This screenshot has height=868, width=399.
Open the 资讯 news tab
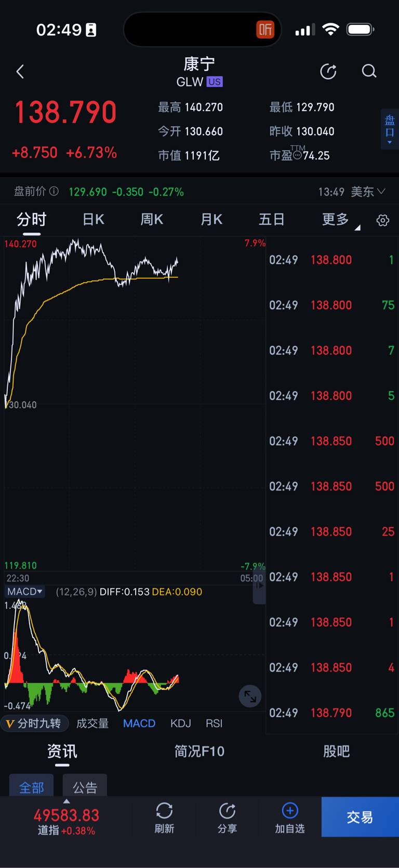[x=62, y=752]
